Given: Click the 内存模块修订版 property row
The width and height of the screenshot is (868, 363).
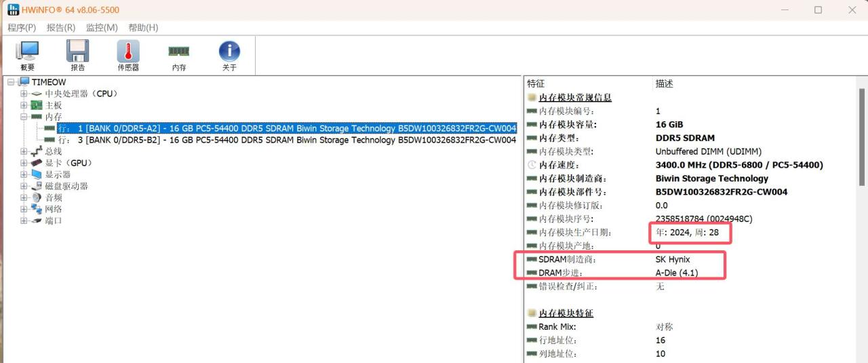Looking at the screenshot, I should point(692,205).
